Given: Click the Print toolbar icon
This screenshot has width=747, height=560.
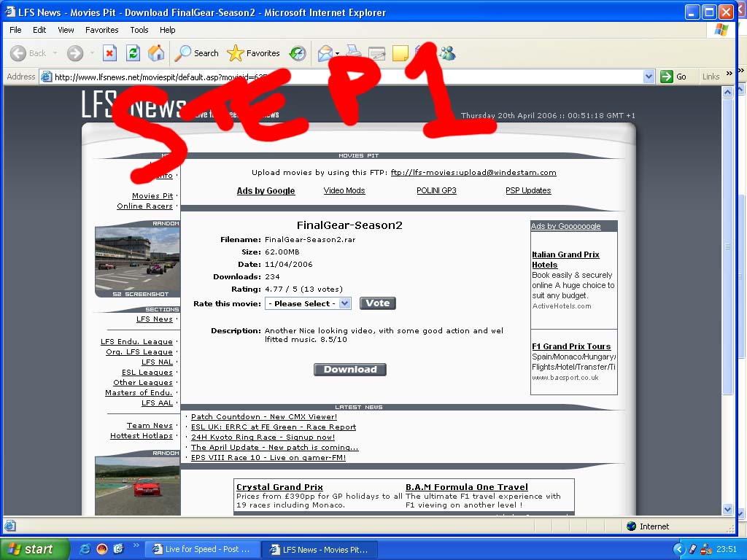Looking at the screenshot, I should point(353,52).
